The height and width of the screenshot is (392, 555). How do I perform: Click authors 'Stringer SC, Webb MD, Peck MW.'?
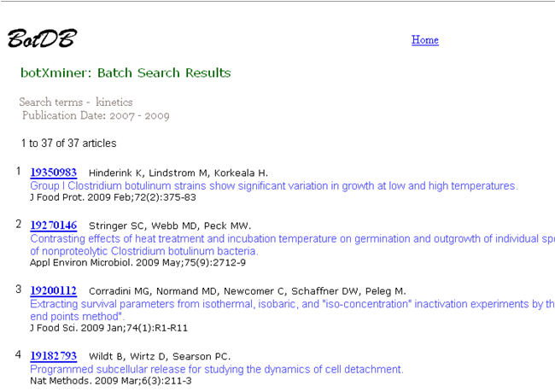(170, 226)
